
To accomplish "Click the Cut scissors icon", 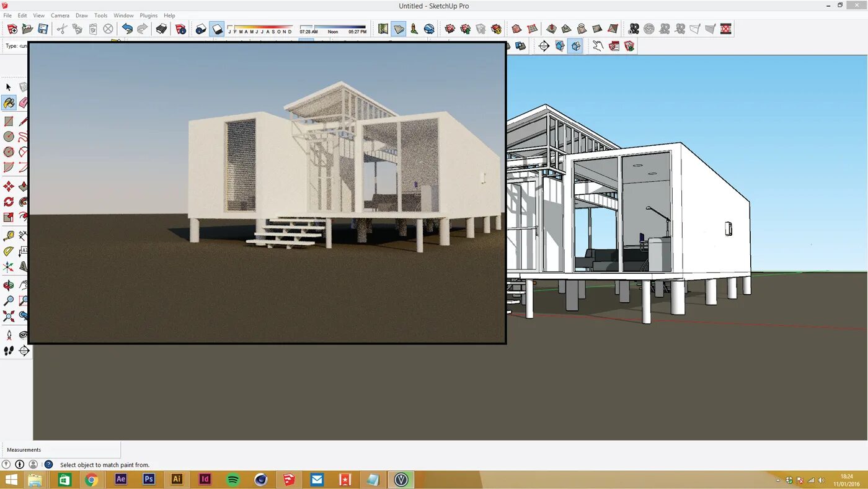I will (62, 29).
